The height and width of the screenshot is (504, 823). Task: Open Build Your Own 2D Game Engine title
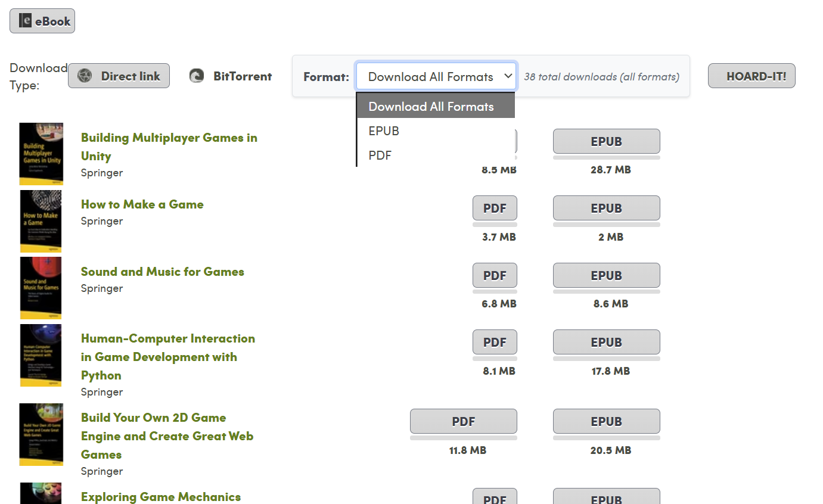click(x=167, y=436)
